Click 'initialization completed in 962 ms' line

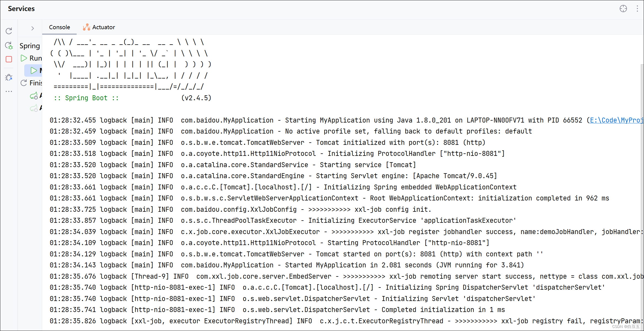(329, 198)
